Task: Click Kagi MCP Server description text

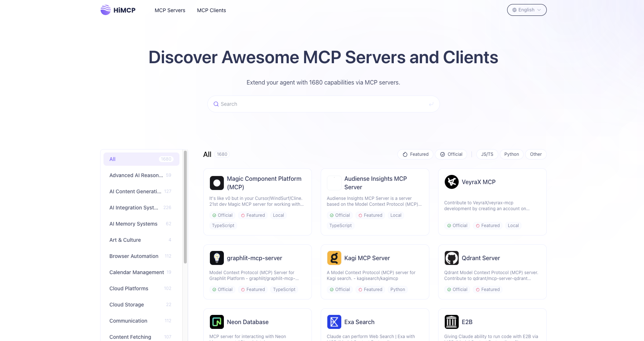Action: click(371, 276)
